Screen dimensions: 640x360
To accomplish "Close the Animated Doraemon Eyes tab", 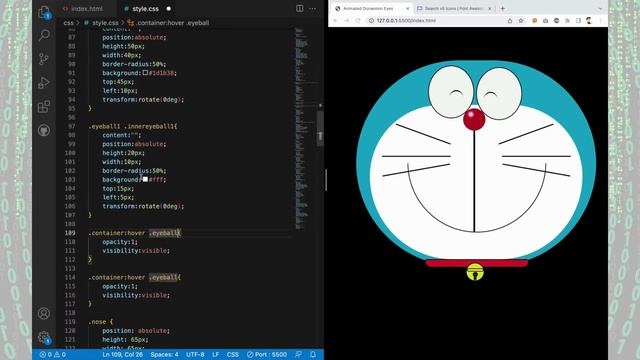I will click(x=407, y=9).
